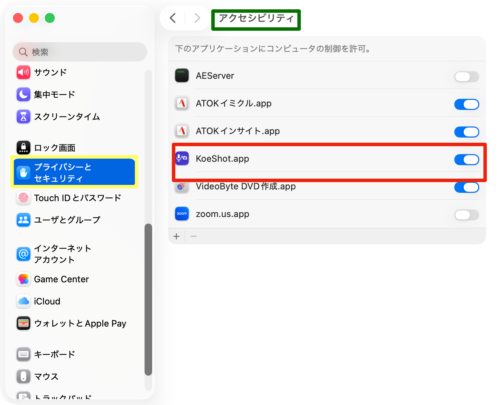Viewport: 500px width, 405px height.
Task: Turn on zoom.us.app accessibility toggle
Action: coord(466,215)
